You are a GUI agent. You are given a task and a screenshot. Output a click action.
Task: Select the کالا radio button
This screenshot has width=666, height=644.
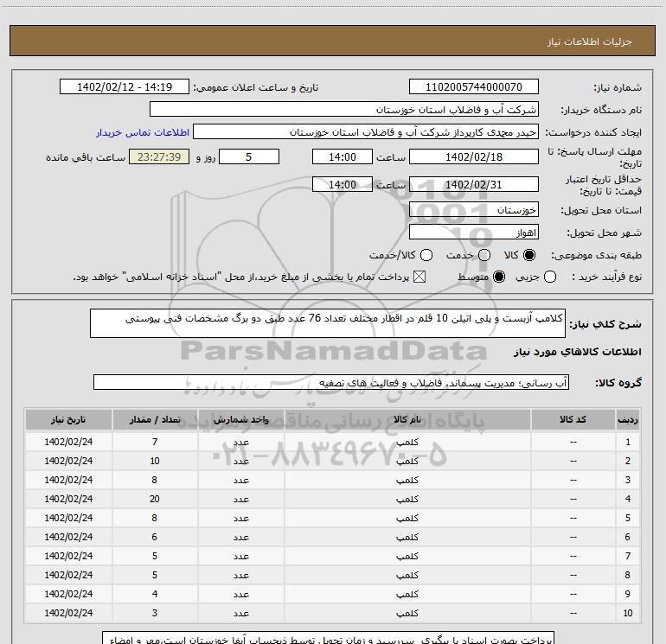529,255
